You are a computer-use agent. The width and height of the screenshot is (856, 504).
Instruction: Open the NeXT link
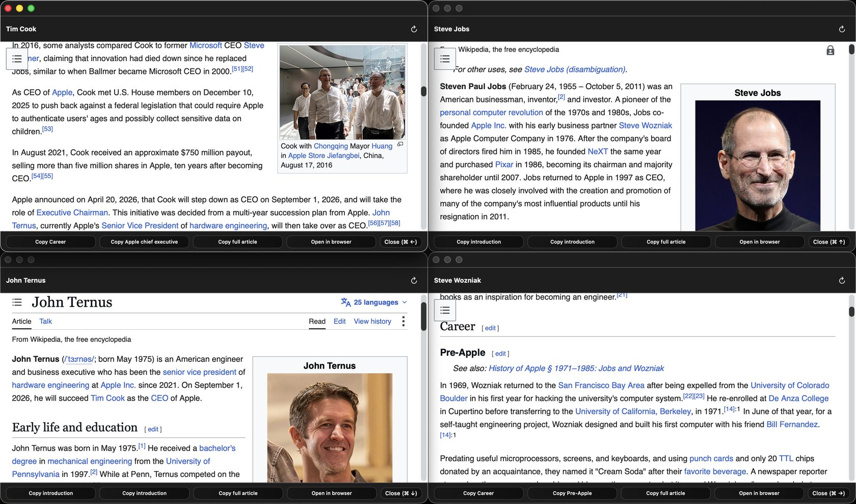tap(598, 151)
